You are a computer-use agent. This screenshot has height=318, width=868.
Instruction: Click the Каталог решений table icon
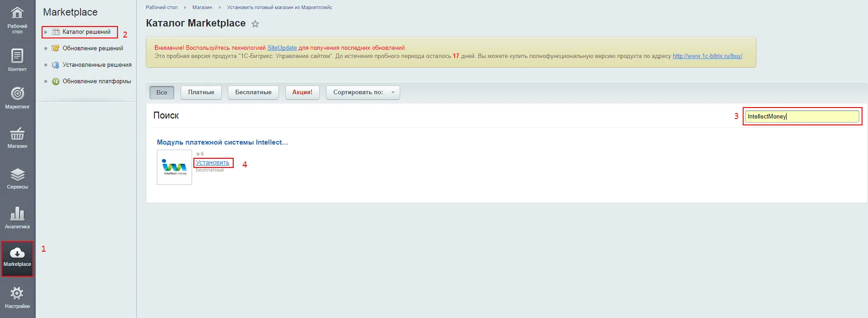coord(56,32)
